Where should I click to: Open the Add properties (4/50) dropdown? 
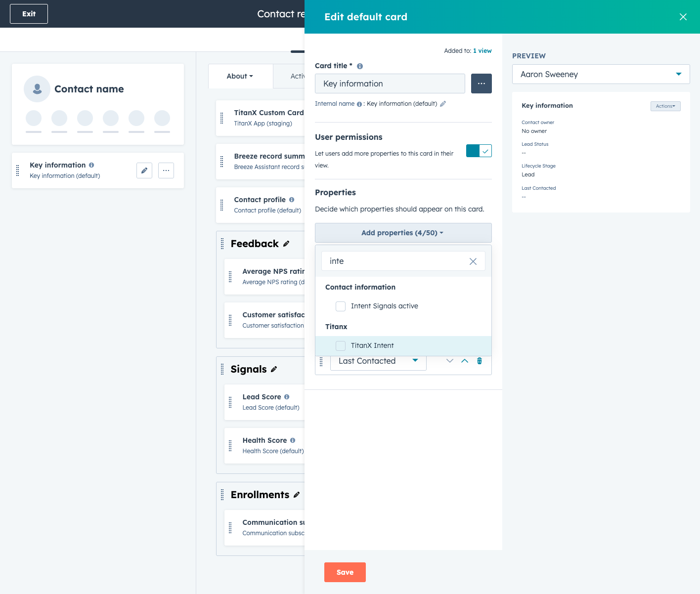(403, 233)
